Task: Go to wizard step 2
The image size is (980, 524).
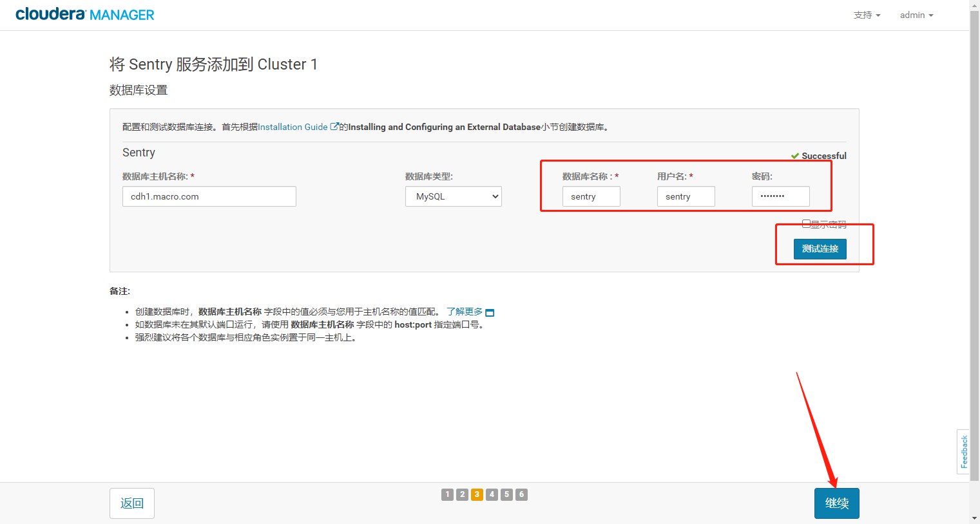Action: pos(462,494)
